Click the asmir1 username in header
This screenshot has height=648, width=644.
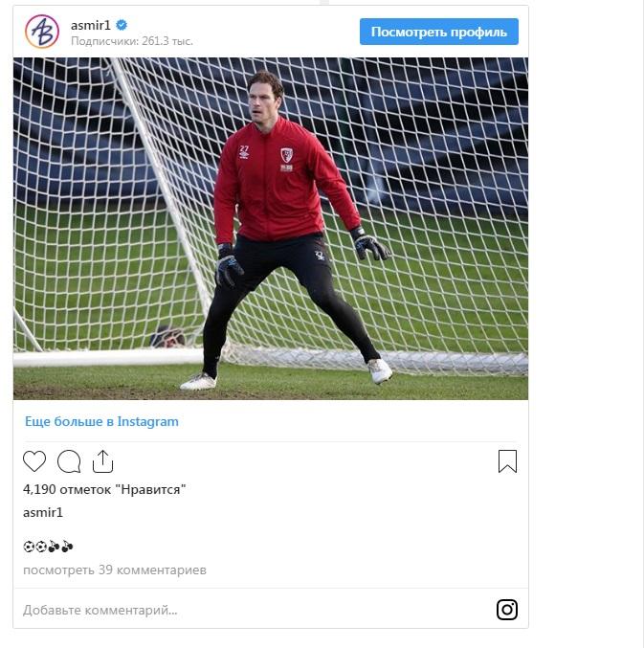coord(91,26)
